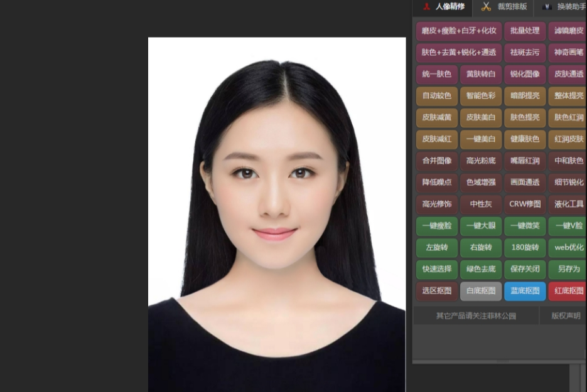Screen dimensions: 587x392
Task: Apply 自动较色 correction
Action: pos(436,96)
